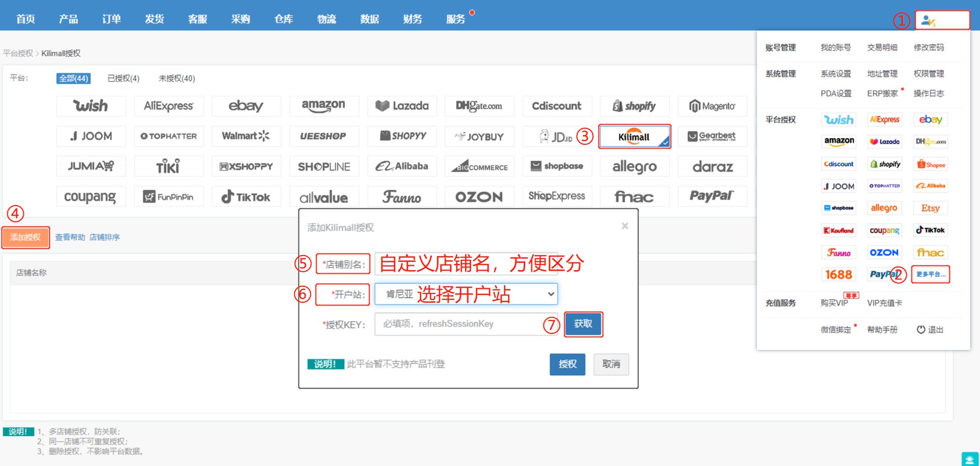Open 修改密码 in account panel
Viewport: 980px width, 466px height.
pyautogui.click(x=929, y=47)
